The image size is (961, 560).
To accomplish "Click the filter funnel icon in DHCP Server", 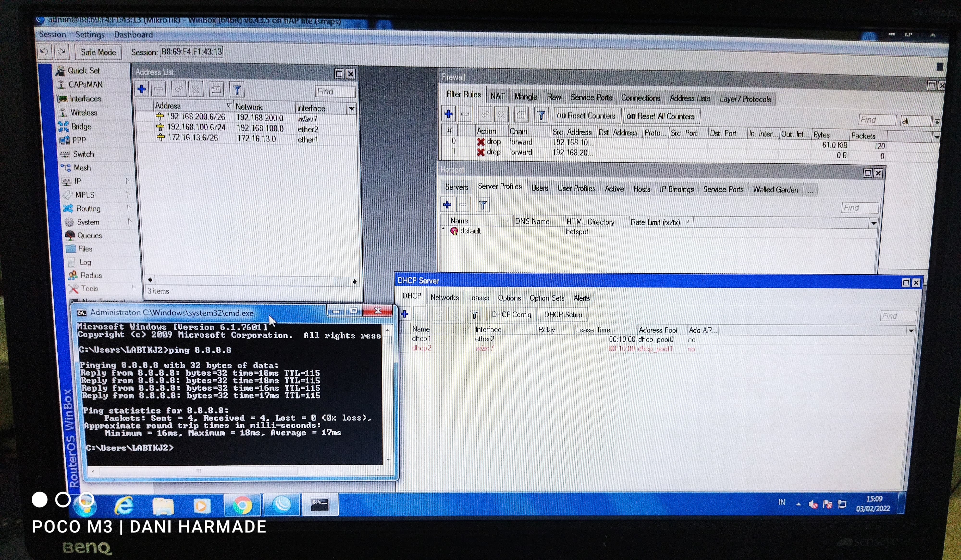I will click(x=474, y=314).
